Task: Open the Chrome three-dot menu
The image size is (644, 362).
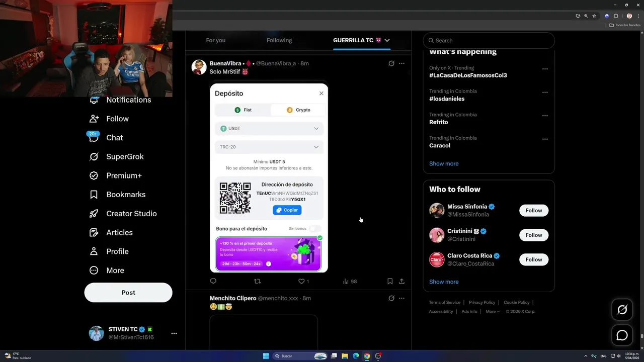Action: point(639,16)
